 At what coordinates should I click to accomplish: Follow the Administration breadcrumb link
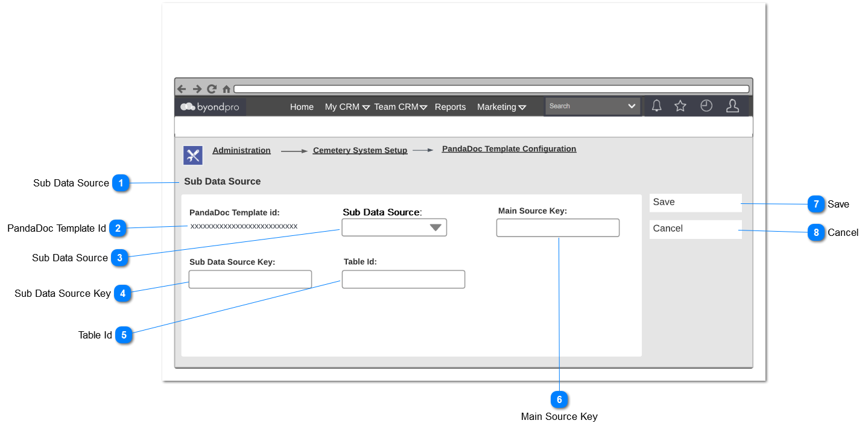[x=241, y=150]
